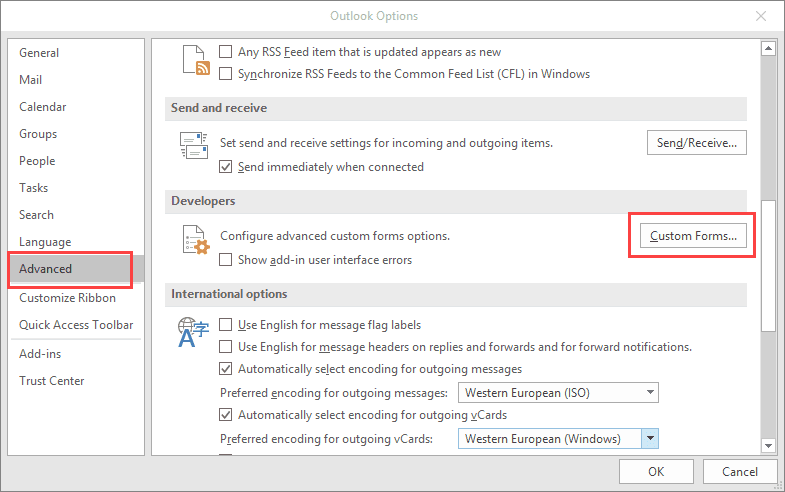Open Trust Center category
Screen dimensions: 785x492
76,381
